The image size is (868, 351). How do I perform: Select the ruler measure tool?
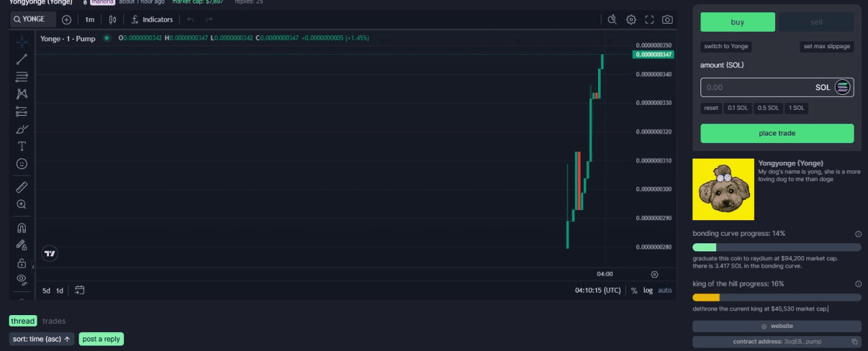pyautogui.click(x=22, y=186)
